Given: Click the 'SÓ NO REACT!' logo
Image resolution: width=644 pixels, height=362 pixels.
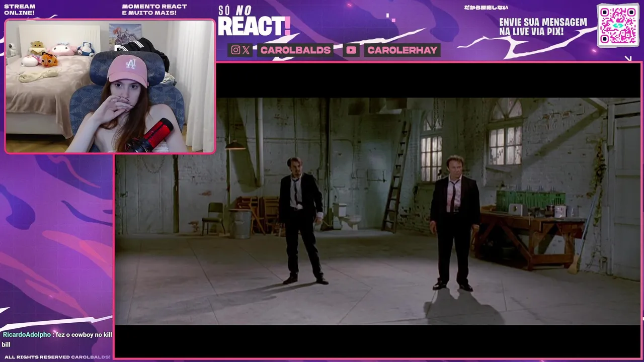Looking at the screenshot, I should (x=254, y=21).
